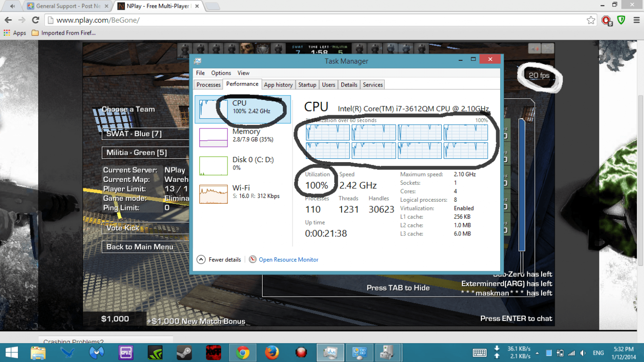Open the Options menu in Task Manager
Image resolution: width=644 pixels, height=362 pixels.
(221, 73)
